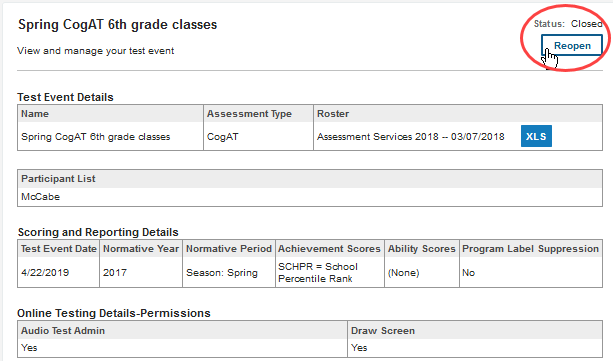This screenshot has height=361, width=613.
Task: Click the Ability Scores (None) value
Action: point(403,273)
